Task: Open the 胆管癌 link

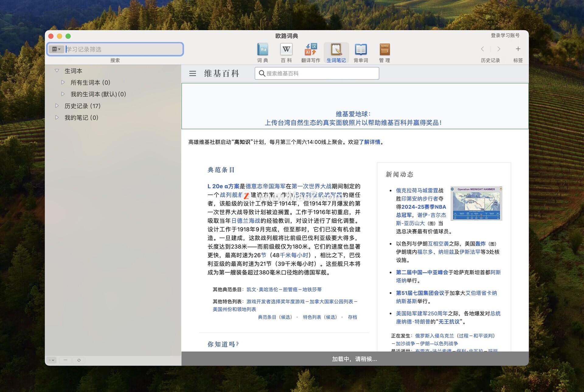Action: pyautogui.click(x=290, y=290)
